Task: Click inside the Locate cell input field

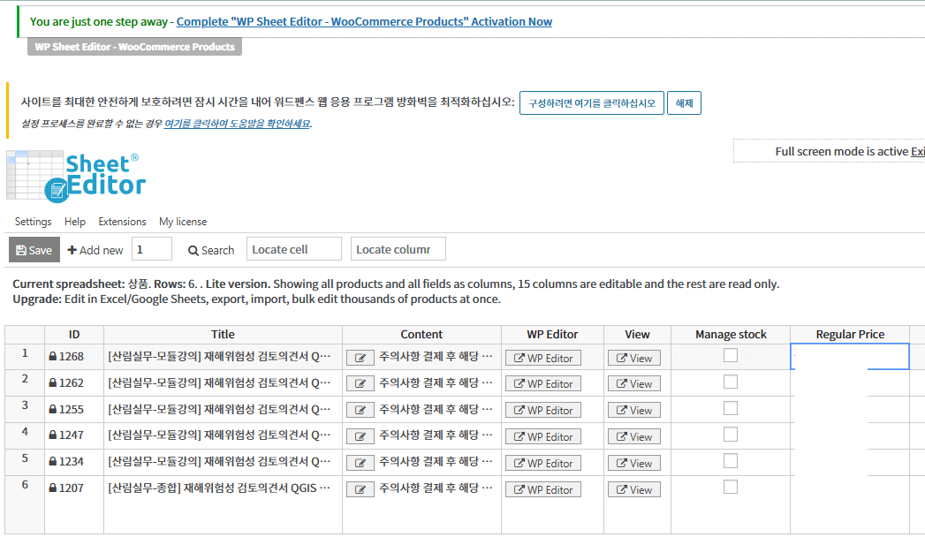Action: 293,248
